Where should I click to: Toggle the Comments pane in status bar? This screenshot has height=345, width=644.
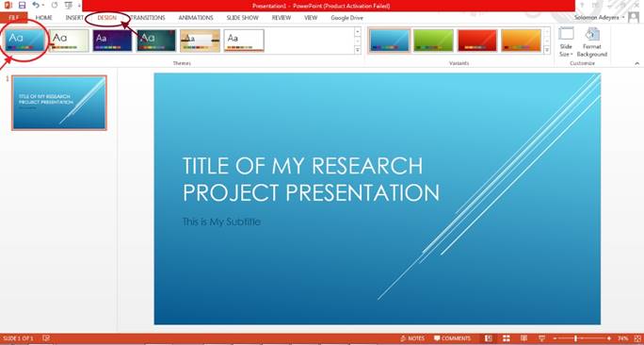tap(452, 338)
